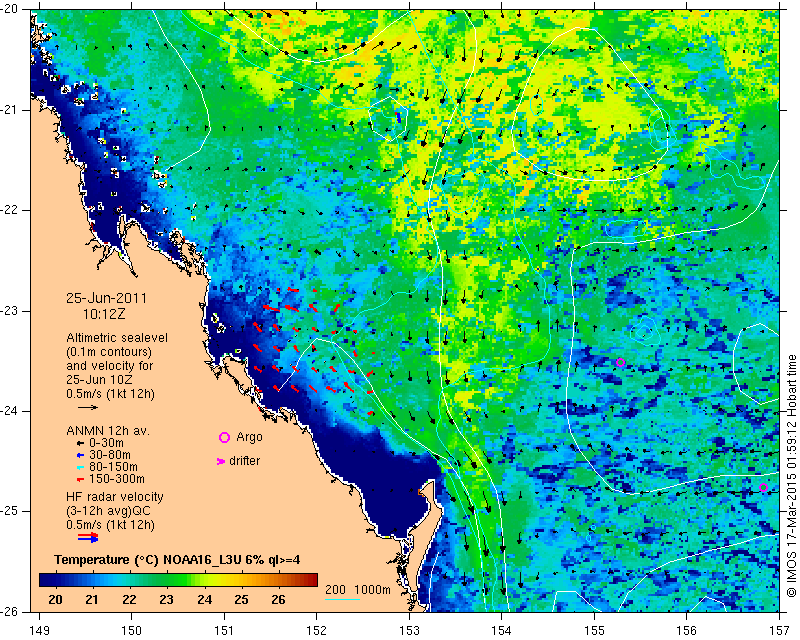Click the colorbar tick label "25"
This screenshot has height=640, width=800.
point(241,600)
